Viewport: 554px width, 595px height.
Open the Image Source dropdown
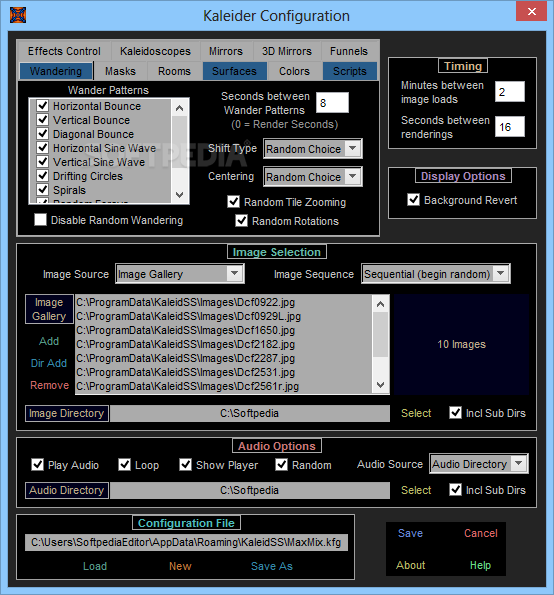(x=180, y=274)
